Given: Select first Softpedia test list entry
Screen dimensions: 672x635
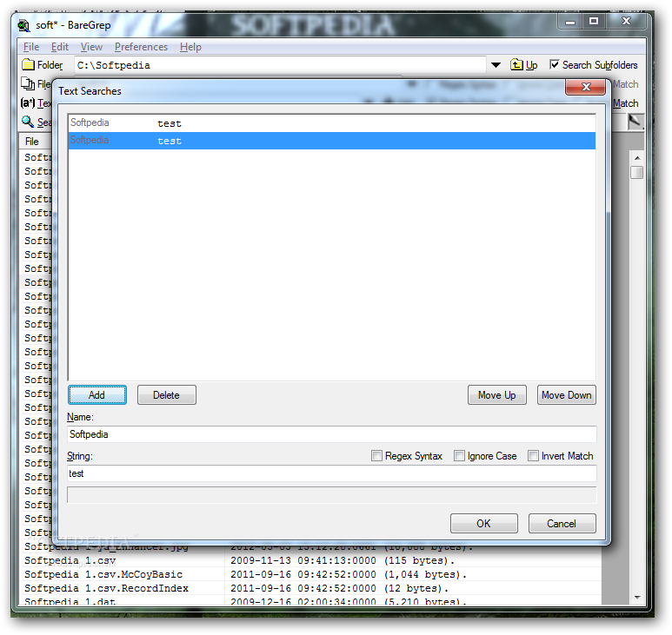Looking at the screenshot, I should [332, 123].
